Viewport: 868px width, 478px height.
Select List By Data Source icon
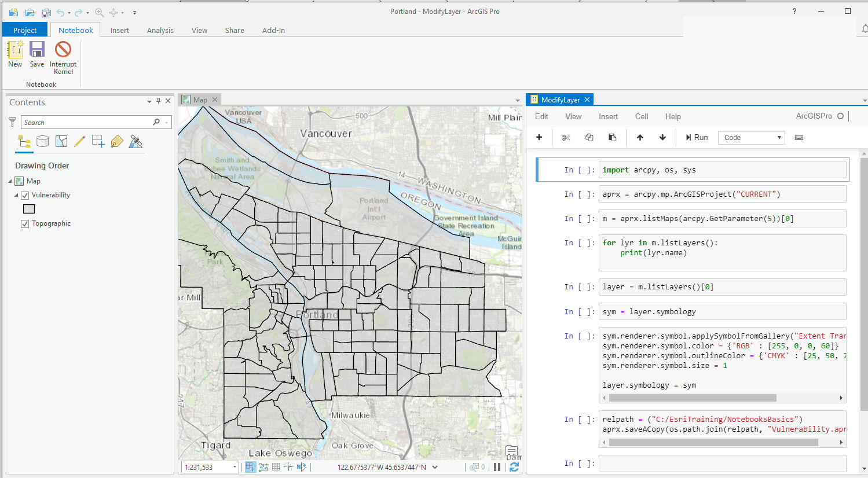(x=42, y=142)
